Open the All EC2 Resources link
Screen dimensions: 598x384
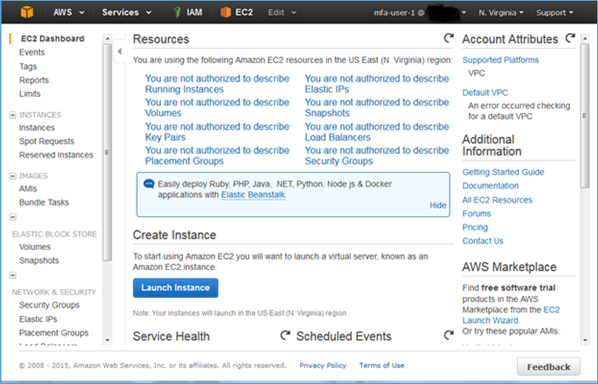pyautogui.click(x=497, y=200)
